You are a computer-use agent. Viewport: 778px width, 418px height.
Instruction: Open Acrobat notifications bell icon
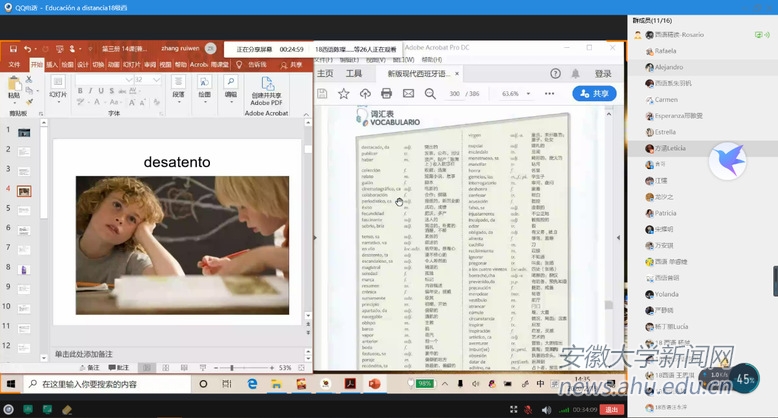tap(577, 73)
